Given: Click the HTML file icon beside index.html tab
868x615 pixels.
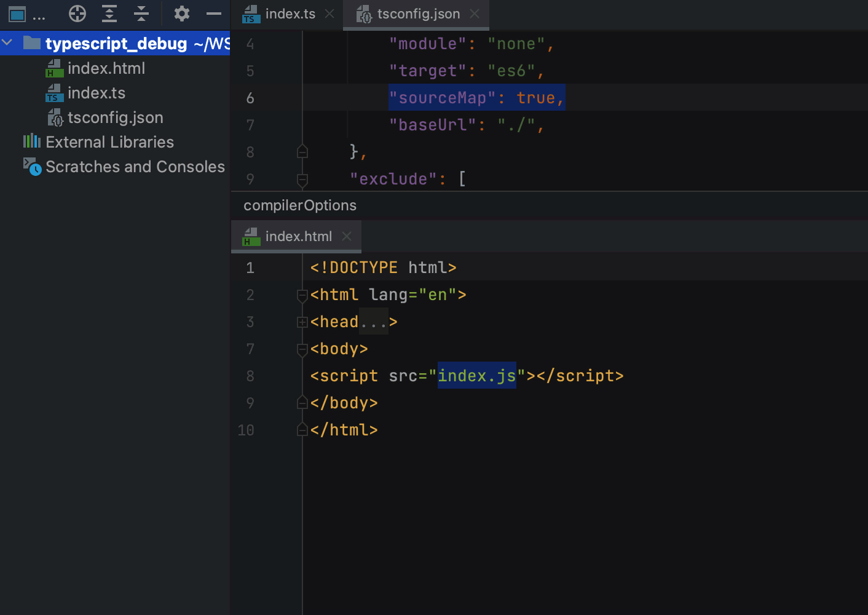Looking at the screenshot, I should pyautogui.click(x=250, y=236).
